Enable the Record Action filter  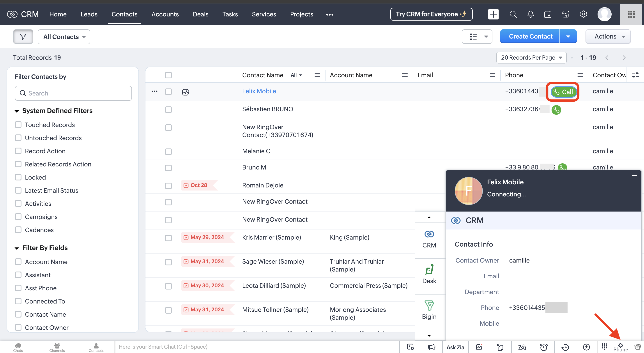(18, 151)
